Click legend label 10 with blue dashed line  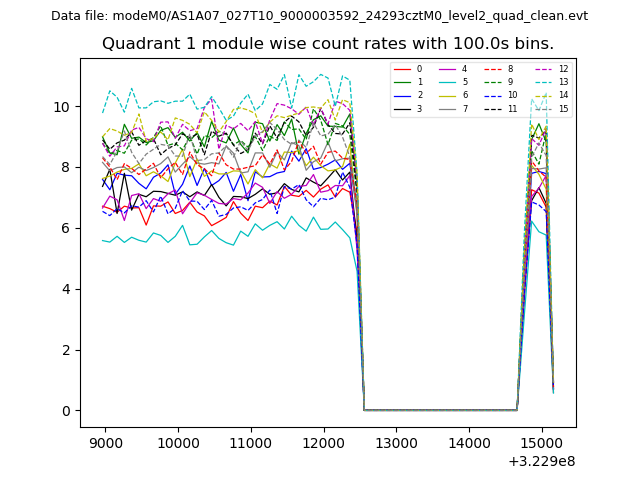pyautogui.click(x=512, y=95)
